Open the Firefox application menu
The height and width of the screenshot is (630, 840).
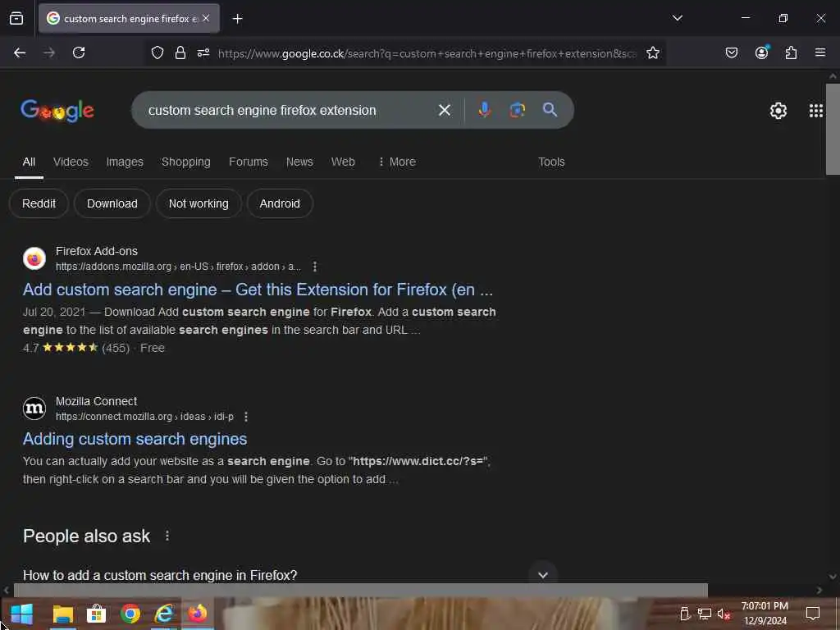[x=819, y=52]
